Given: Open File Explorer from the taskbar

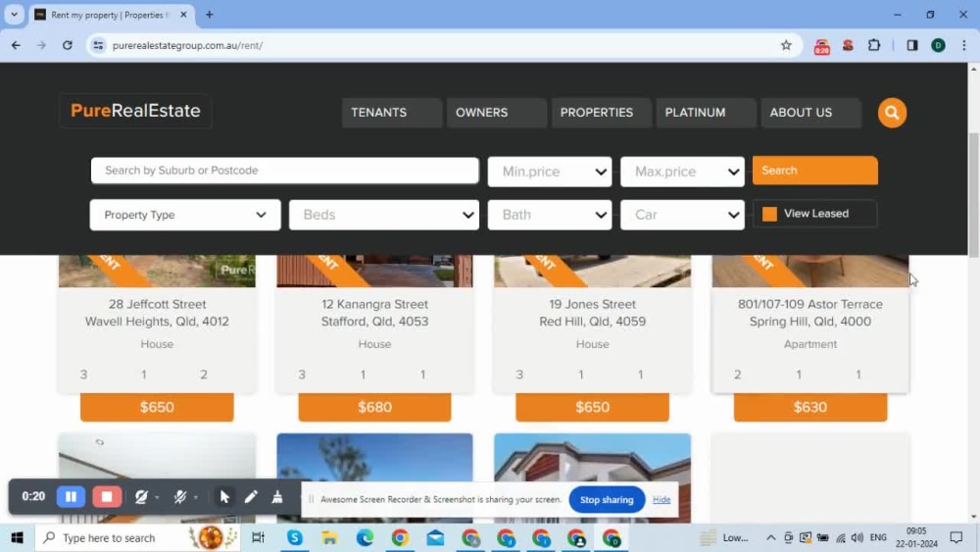Looking at the screenshot, I should pos(329,537).
